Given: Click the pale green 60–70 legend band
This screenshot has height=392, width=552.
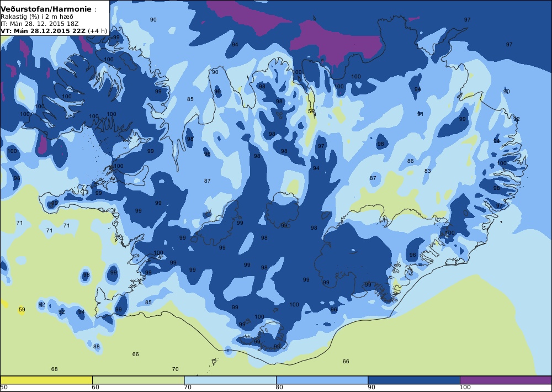Looking at the screenshot, I should 138,380.
